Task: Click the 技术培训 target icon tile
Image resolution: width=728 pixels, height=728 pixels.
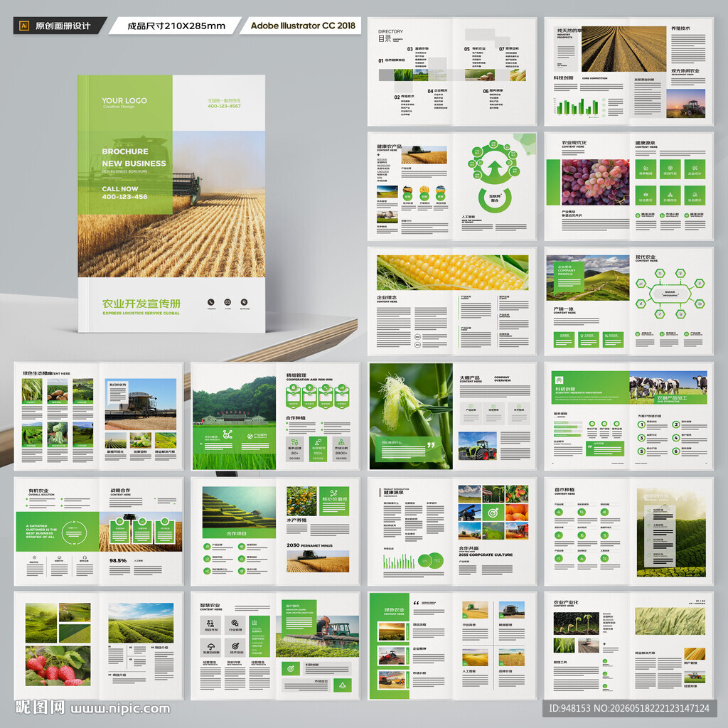Action: click(235, 647)
